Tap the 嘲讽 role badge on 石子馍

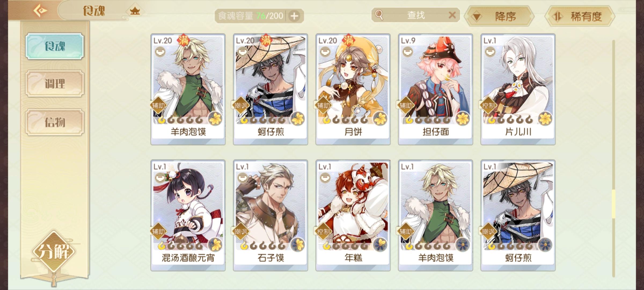(x=240, y=231)
